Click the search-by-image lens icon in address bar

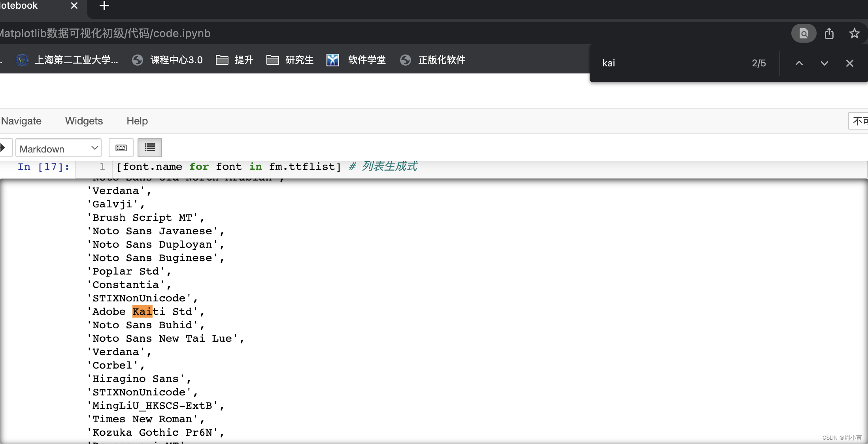point(804,34)
